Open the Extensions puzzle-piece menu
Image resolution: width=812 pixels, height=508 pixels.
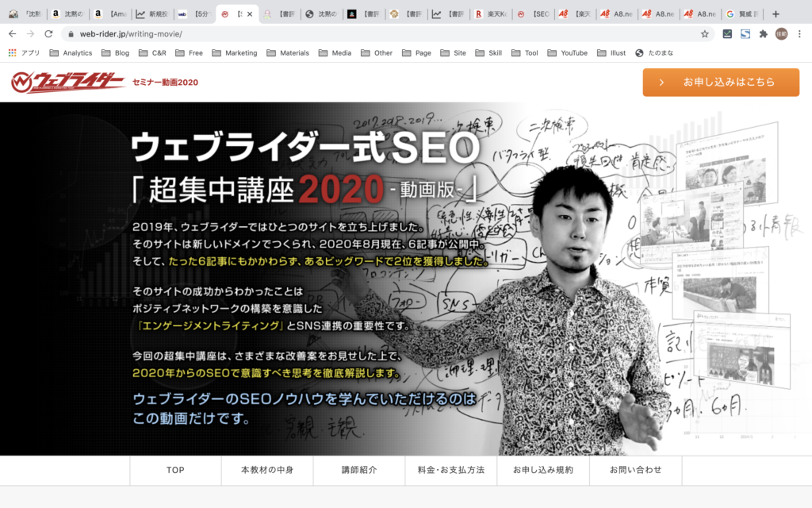pos(764,33)
